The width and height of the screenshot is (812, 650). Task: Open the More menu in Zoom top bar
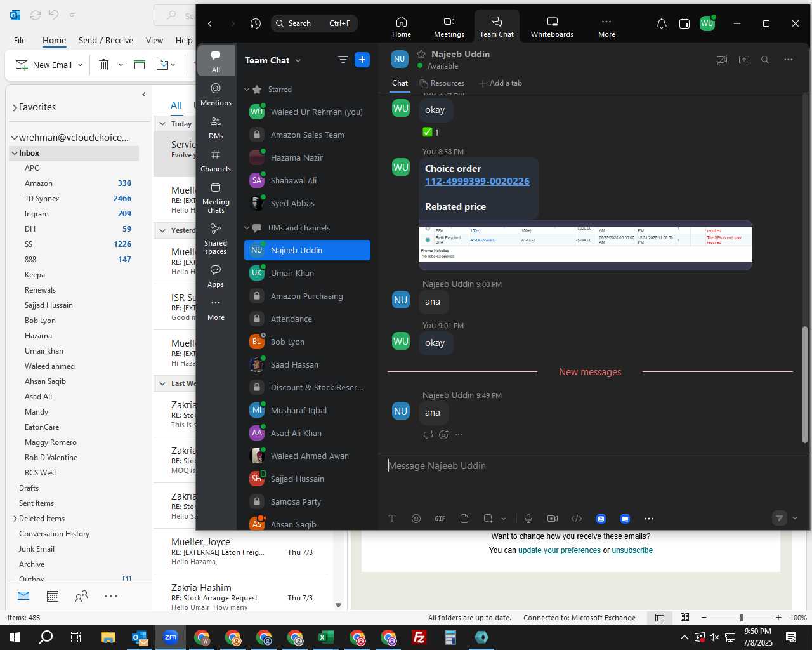[x=606, y=27]
